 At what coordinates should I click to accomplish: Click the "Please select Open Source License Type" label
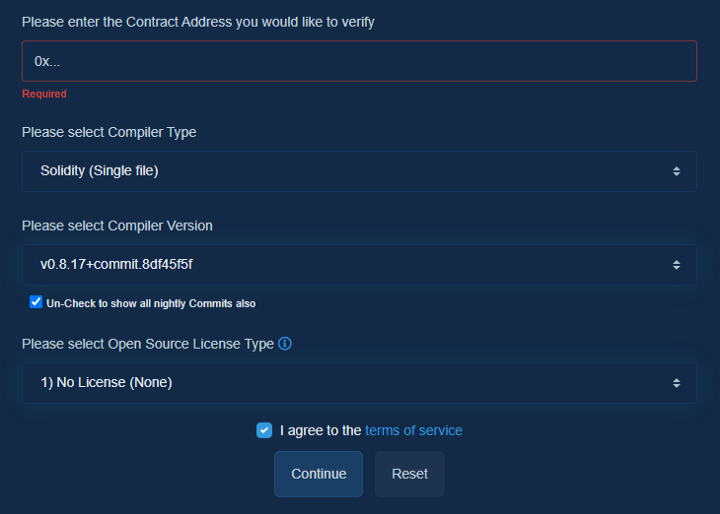pyautogui.click(x=147, y=344)
